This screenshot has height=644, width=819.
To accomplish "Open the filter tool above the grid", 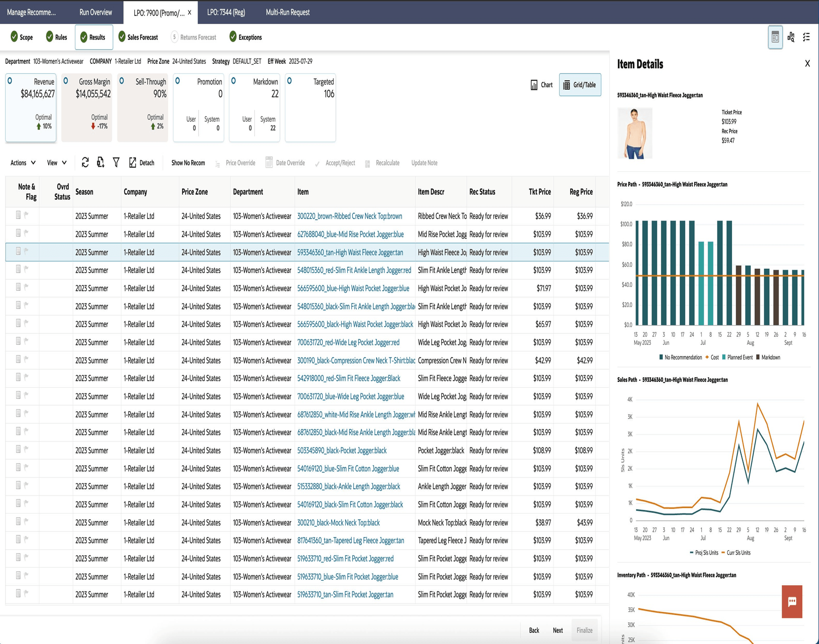I will click(116, 163).
